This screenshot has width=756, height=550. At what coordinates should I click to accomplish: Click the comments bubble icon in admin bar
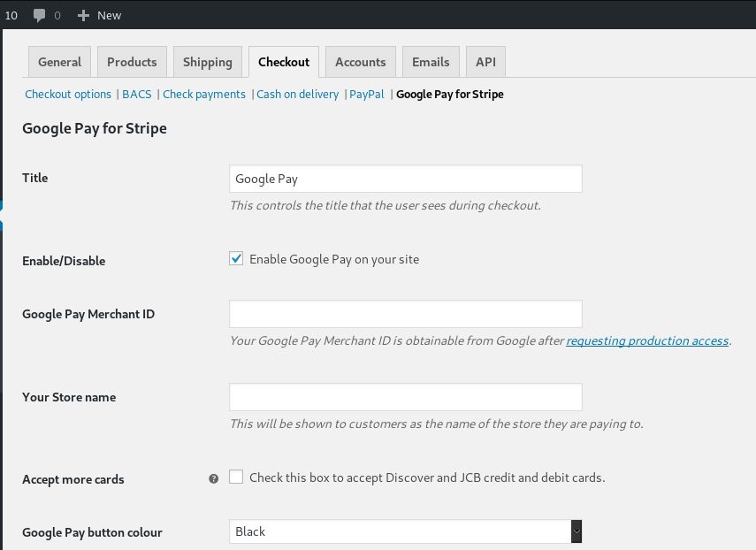point(39,15)
